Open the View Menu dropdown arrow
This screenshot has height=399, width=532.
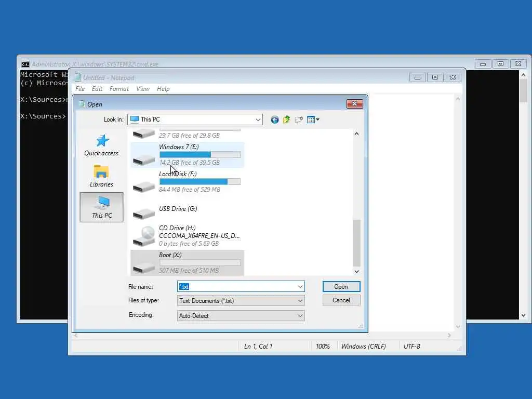click(x=317, y=119)
